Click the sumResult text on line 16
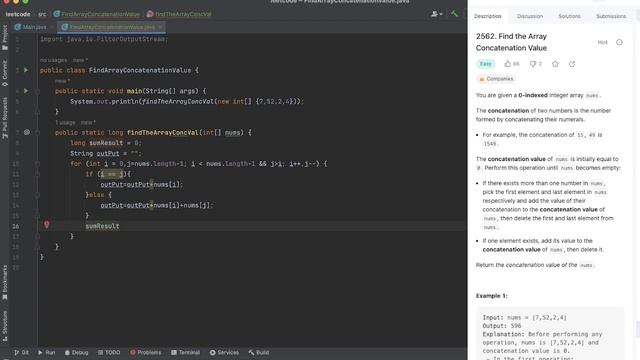This screenshot has height=360, width=640. (102, 226)
